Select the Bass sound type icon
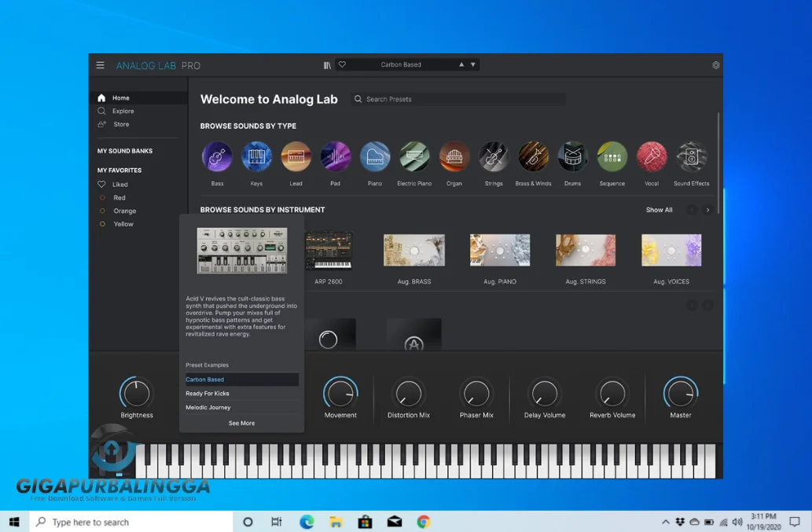 [217, 157]
